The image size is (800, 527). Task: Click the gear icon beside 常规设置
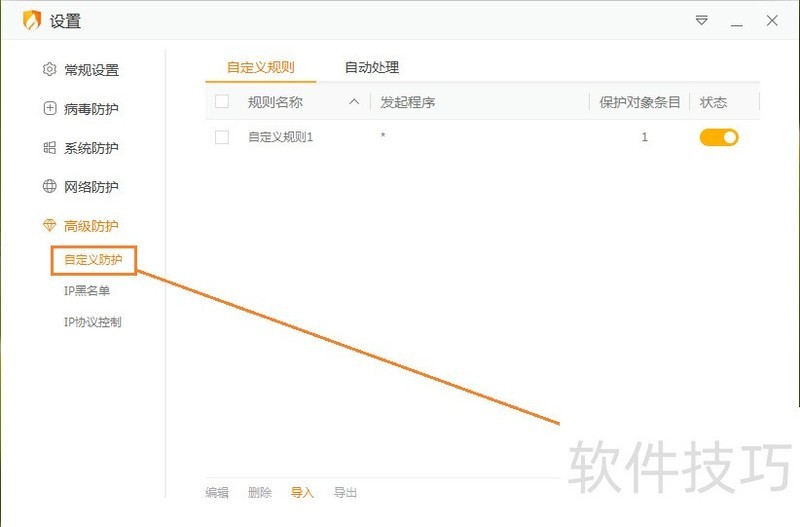49,70
